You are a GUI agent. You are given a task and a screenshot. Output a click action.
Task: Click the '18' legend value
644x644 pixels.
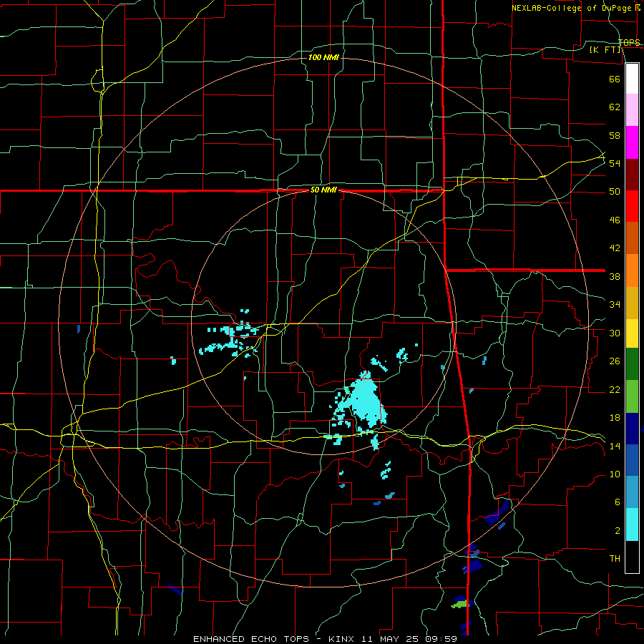[615, 418]
